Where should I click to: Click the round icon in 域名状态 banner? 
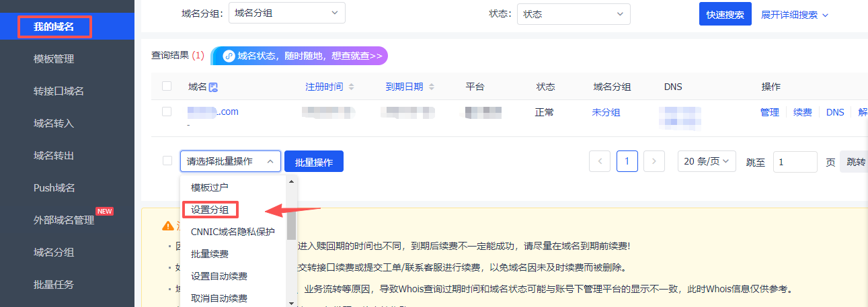tap(229, 56)
